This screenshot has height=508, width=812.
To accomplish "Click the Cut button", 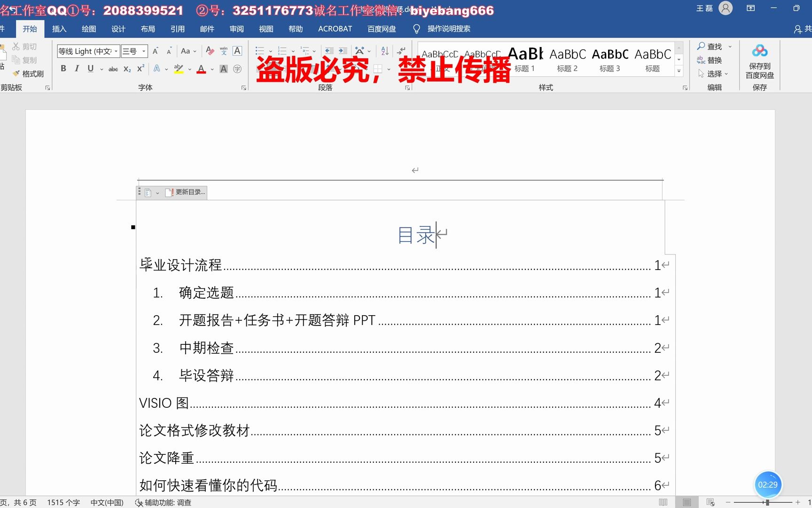I will [x=24, y=47].
